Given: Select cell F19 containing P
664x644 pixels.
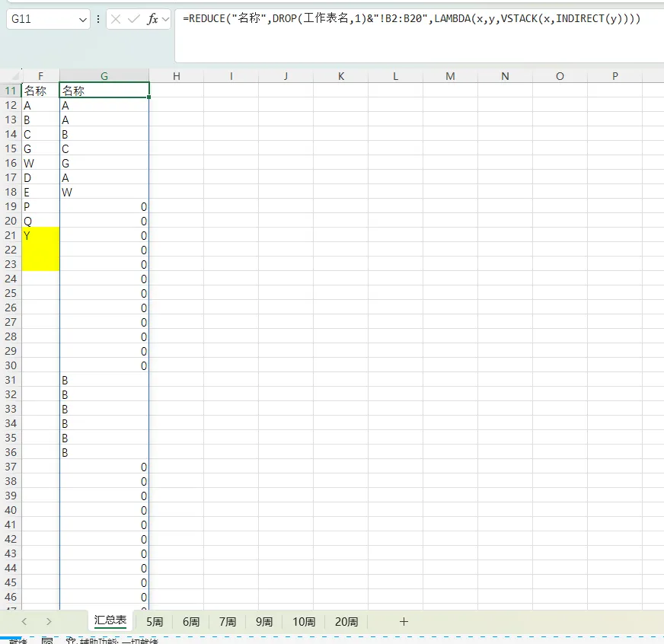Looking at the screenshot, I should [x=40, y=206].
